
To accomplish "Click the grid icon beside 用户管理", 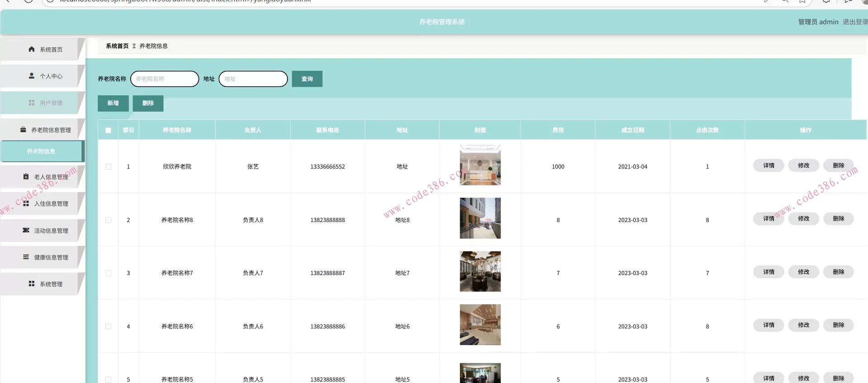I will coord(32,103).
